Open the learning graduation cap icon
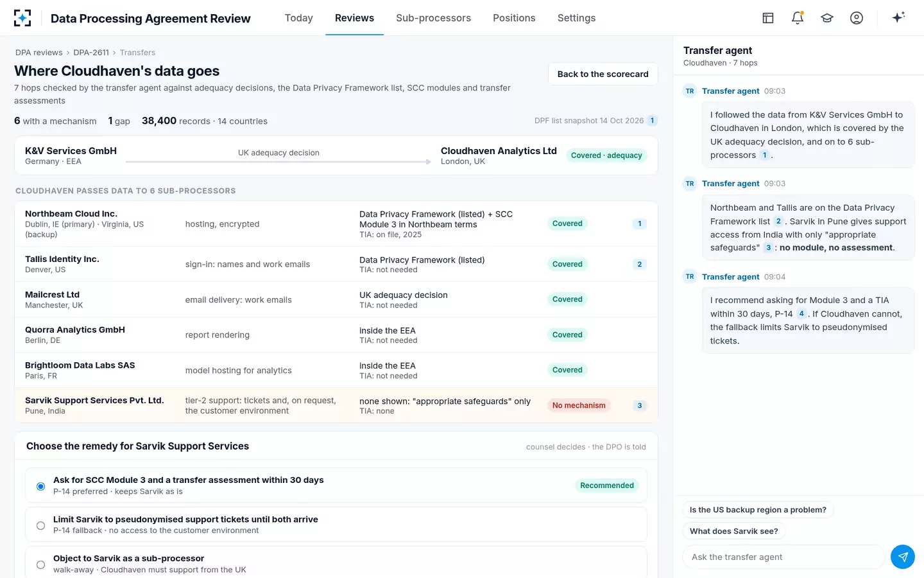 (x=827, y=18)
